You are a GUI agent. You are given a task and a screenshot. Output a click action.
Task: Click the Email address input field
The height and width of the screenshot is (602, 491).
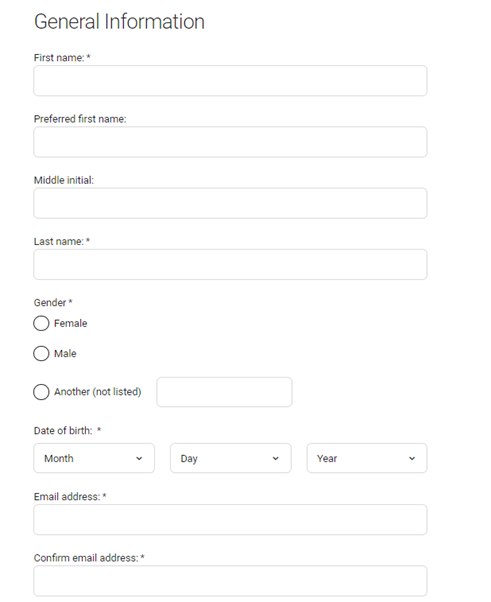point(230,519)
